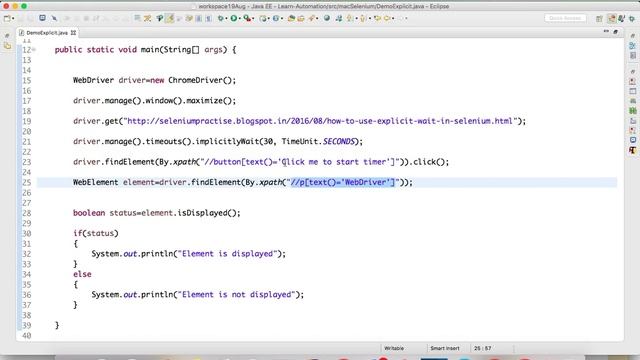Open the black and yellow icon on right trim

(633, 150)
